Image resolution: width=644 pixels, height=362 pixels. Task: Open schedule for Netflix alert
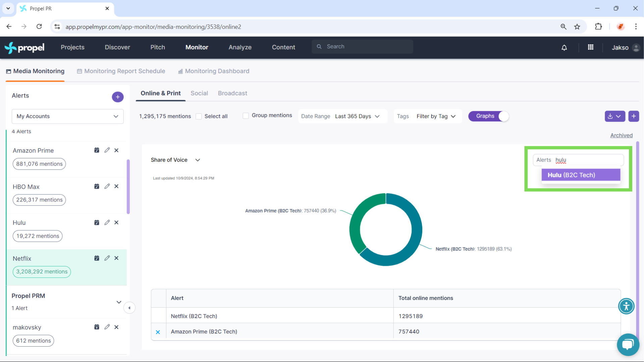point(97,258)
